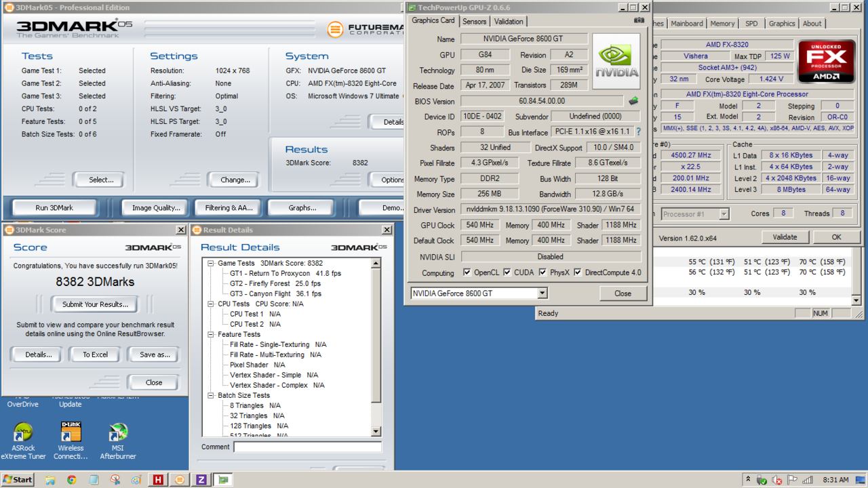The height and width of the screenshot is (488, 868).
Task: Click the Comment input field
Action: point(308,447)
